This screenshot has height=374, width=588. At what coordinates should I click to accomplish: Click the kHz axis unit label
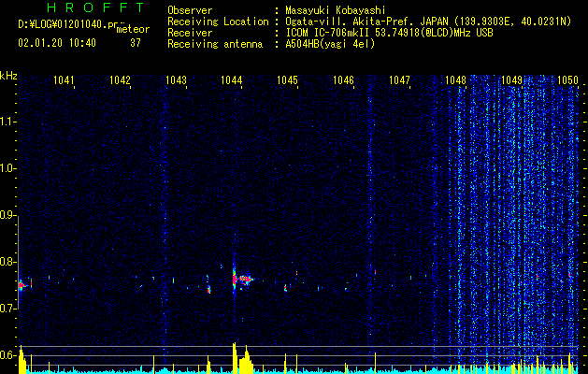click(8, 76)
